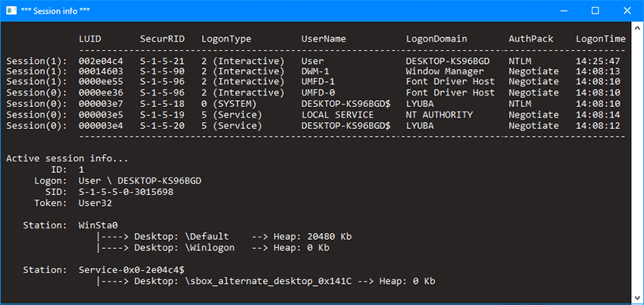The image size is (644, 305).
Task: Maximize the Session info window
Action: pyautogui.click(x=595, y=11)
